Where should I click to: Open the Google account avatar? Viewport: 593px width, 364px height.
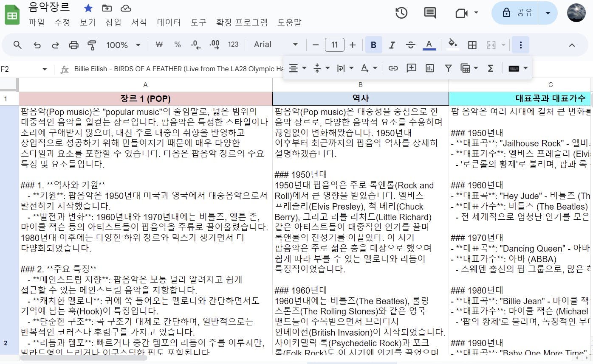576,13
